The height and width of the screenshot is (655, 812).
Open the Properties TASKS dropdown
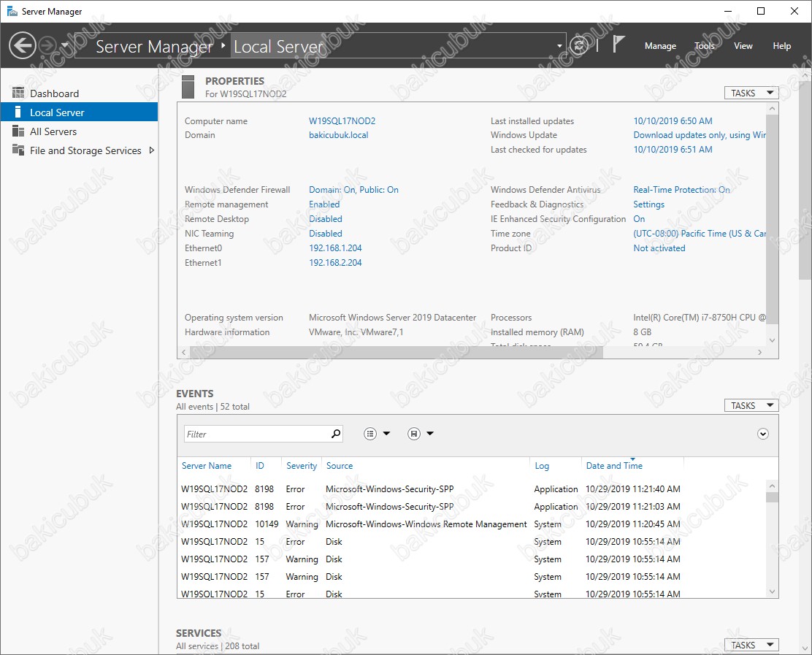751,93
